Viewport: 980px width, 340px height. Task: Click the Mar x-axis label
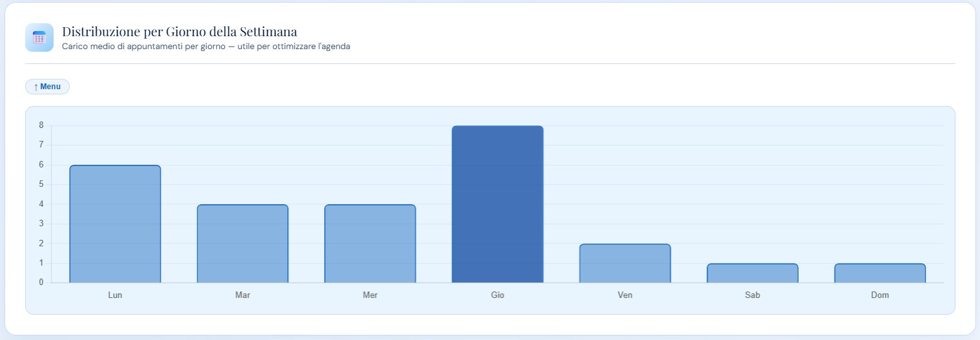point(243,295)
